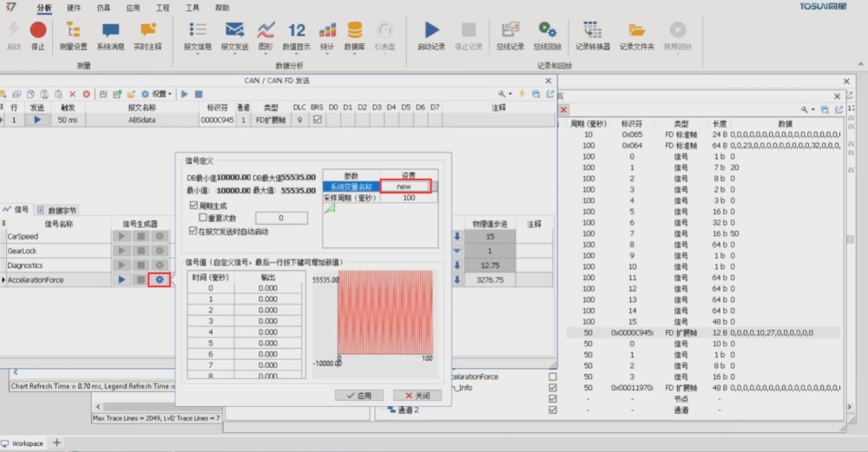Click the 应用 apply button

[358, 395]
